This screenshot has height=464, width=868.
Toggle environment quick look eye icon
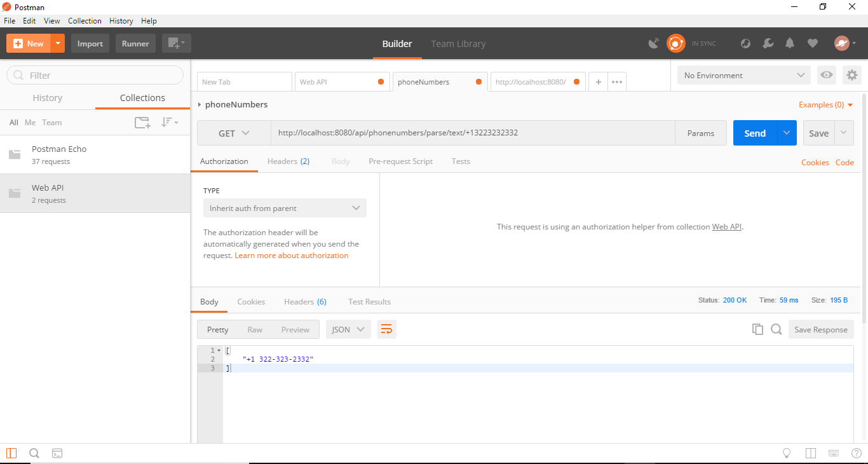coord(826,75)
